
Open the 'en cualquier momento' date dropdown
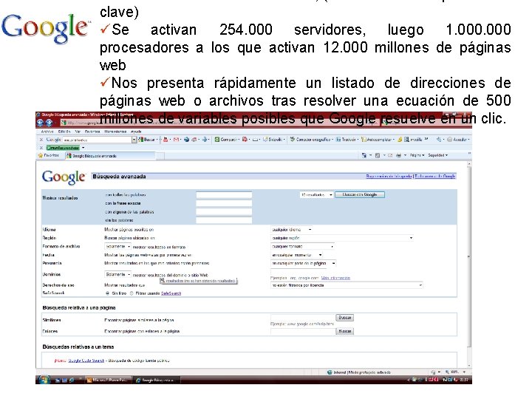pos(297,255)
